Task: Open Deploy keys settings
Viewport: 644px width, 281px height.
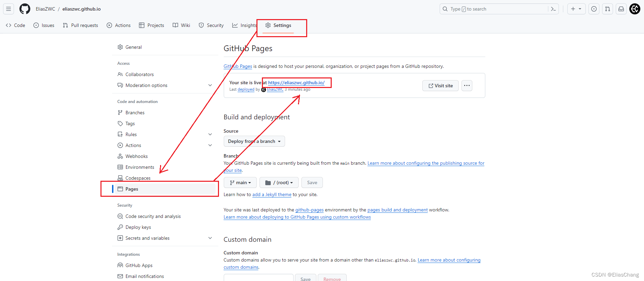Action: (x=165, y=227)
